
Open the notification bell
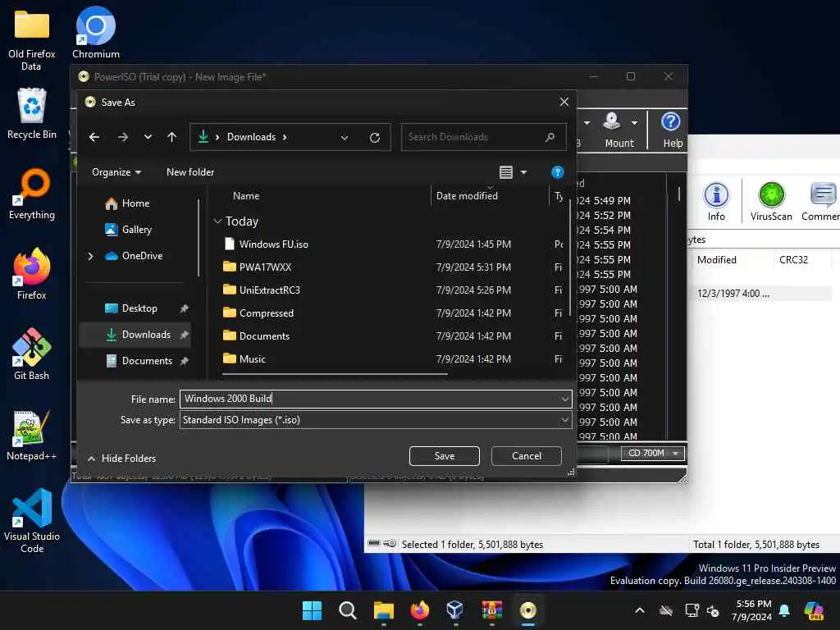(x=784, y=610)
